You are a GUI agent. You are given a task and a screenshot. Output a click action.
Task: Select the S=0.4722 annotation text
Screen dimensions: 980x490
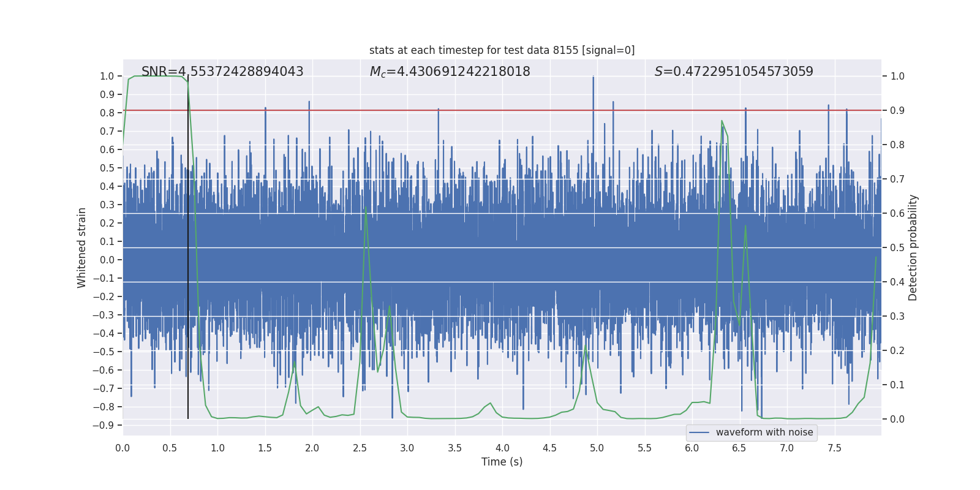click(733, 72)
